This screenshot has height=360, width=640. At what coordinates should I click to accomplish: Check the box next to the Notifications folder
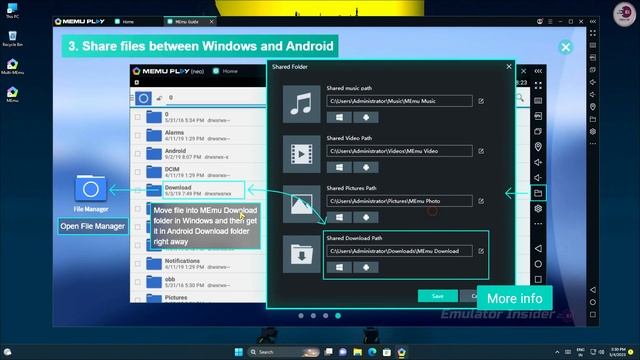pos(138,264)
